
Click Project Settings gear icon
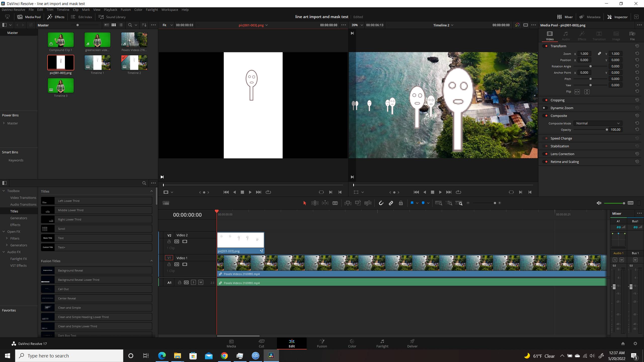point(635,344)
